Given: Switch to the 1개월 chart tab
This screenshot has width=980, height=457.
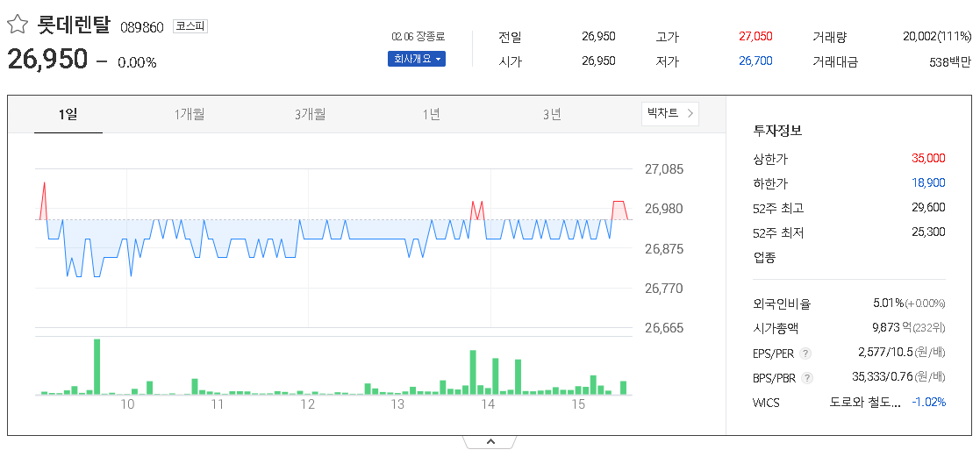Looking at the screenshot, I should [x=189, y=114].
